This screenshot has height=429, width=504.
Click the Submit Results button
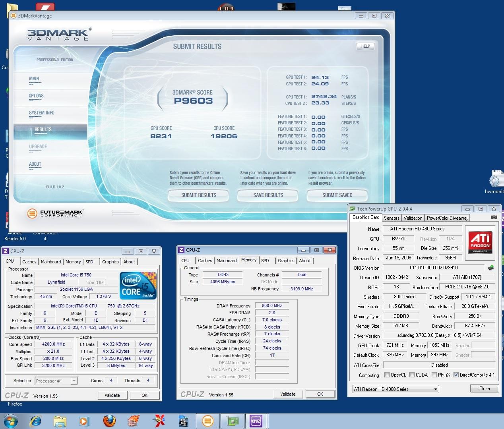(x=198, y=195)
